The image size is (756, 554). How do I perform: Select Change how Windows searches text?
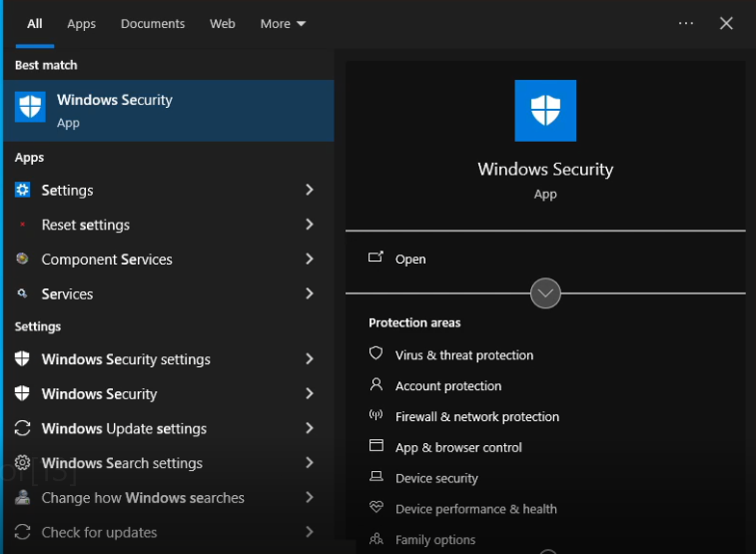[143, 498]
